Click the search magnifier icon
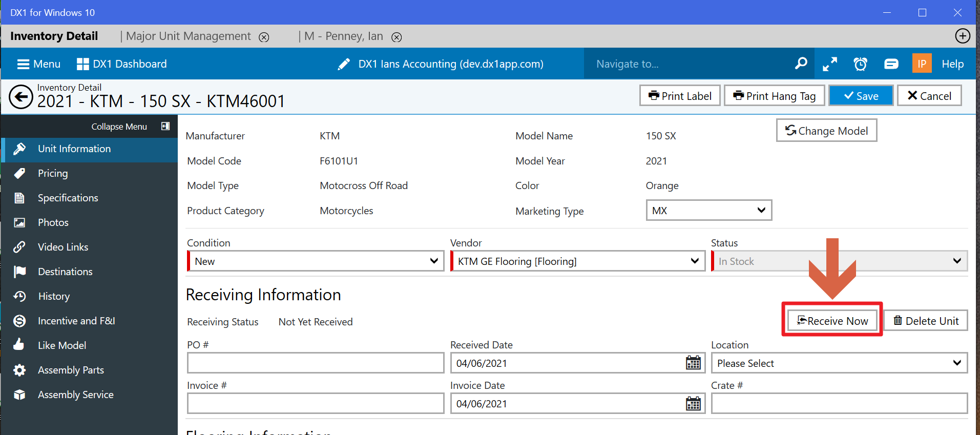The height and width of the screenshot is (435, 980). coord(801,64)
